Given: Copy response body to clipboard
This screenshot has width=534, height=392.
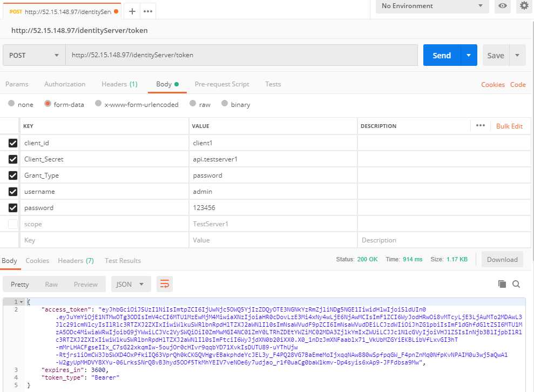Looking at the screenshot, I should pyautogui.click(x=502, y=284).
